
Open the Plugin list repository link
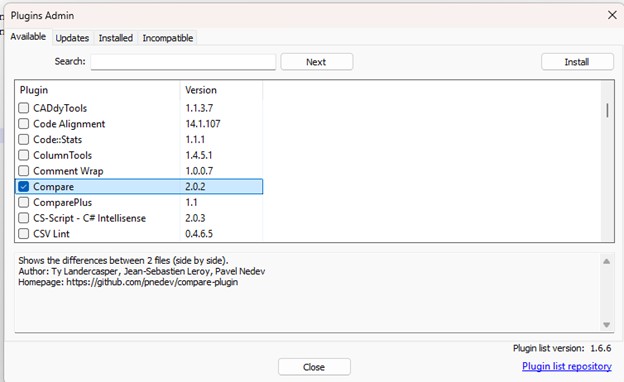pyautogui.click(x=567, y=366)
